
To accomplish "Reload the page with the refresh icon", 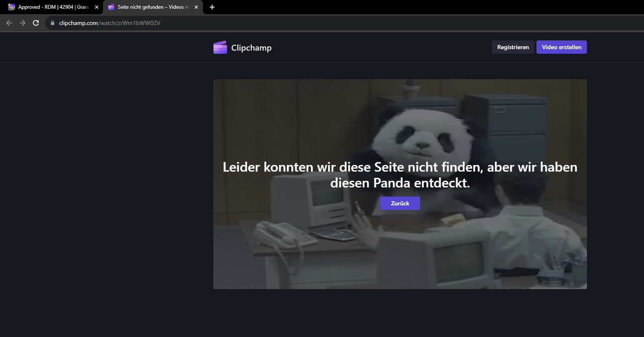I will 36,23.
